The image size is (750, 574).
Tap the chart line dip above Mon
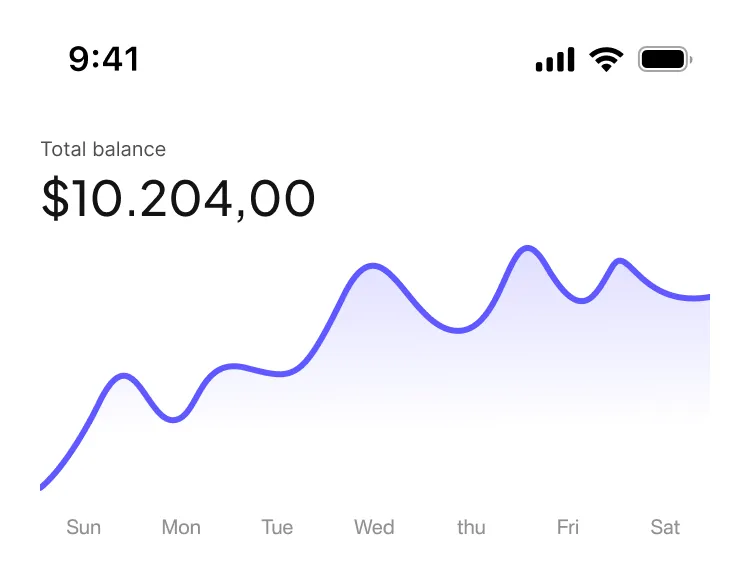click(x=175, y=420)
